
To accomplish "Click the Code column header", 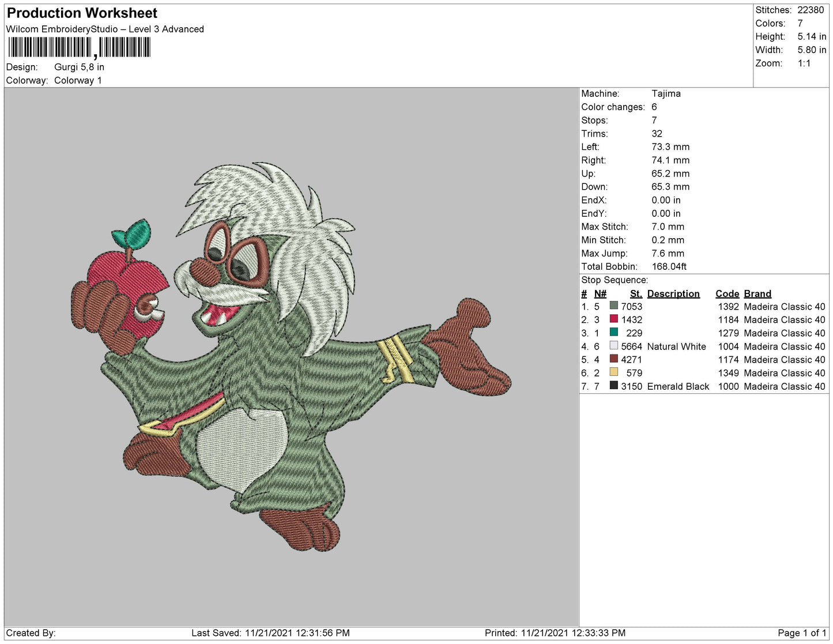I will (727, 293).
